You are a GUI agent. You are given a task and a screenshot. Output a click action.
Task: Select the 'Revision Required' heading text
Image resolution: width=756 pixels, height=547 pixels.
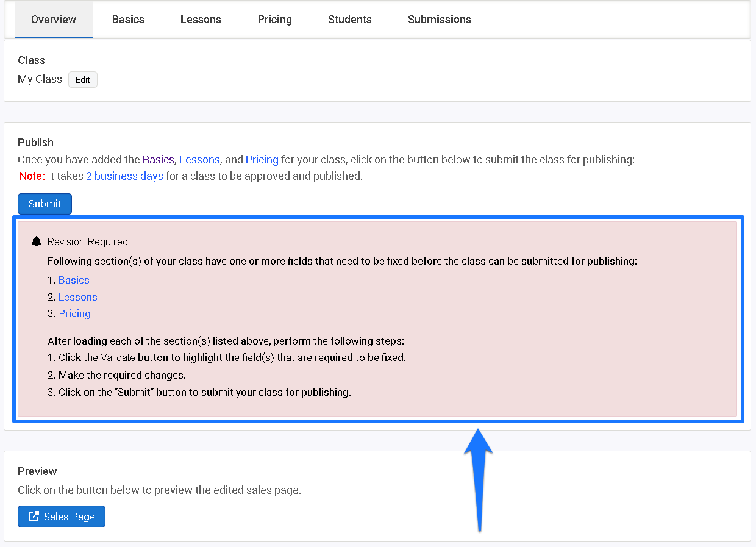point(88,241)
